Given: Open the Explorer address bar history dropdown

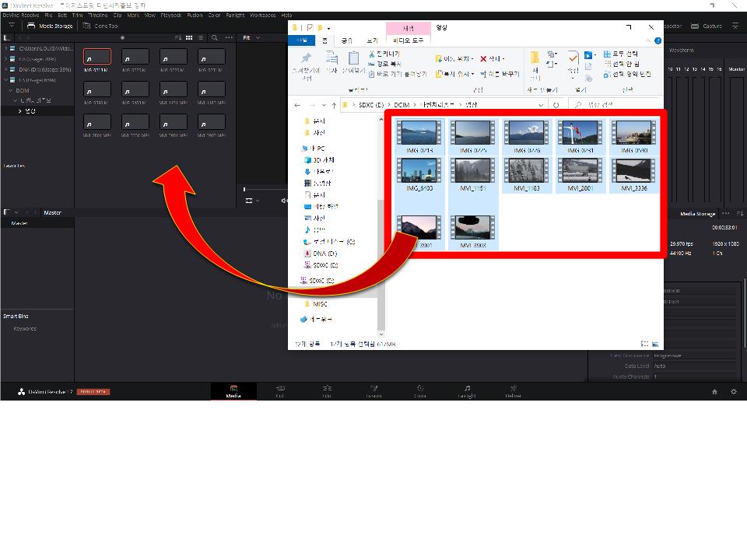Looking at the screenshot, I should coord(541,105).
